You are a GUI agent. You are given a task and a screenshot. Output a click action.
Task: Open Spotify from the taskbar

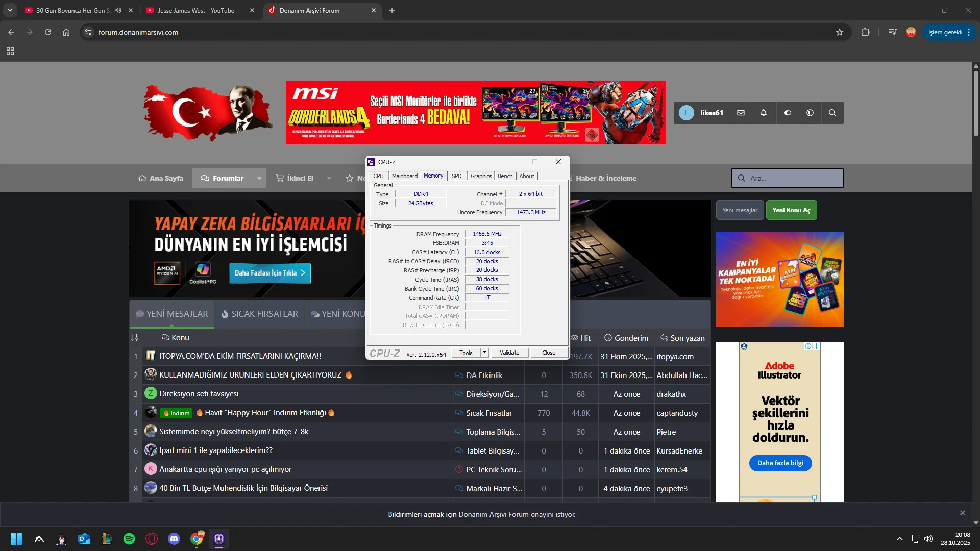pos(129,539)
